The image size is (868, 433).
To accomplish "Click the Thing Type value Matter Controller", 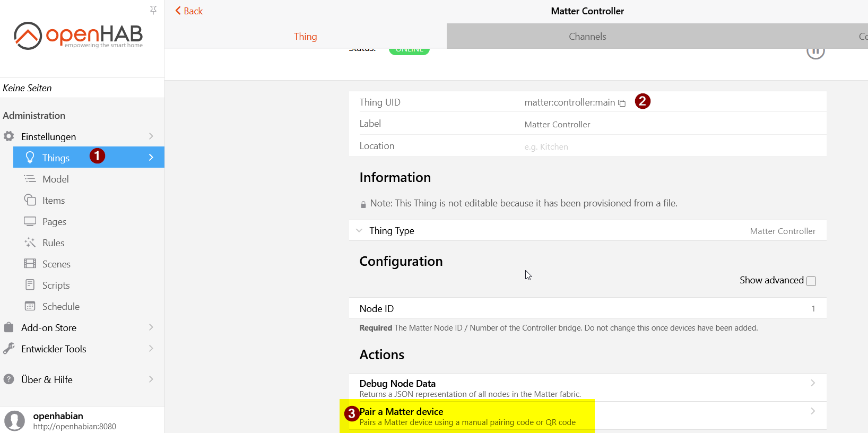I will [783, 231].
